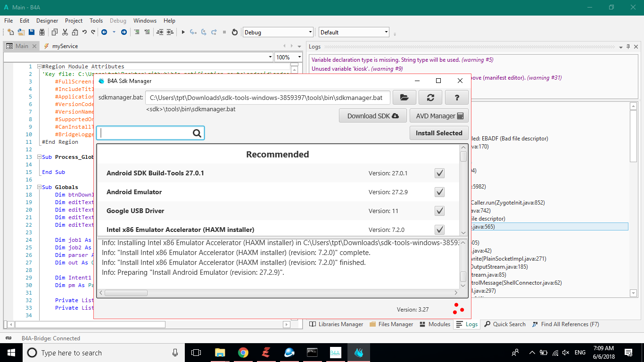Click the circular restart icon in toolbar
Viewport: 644px width, 362px height.
(x=235, y=32)
